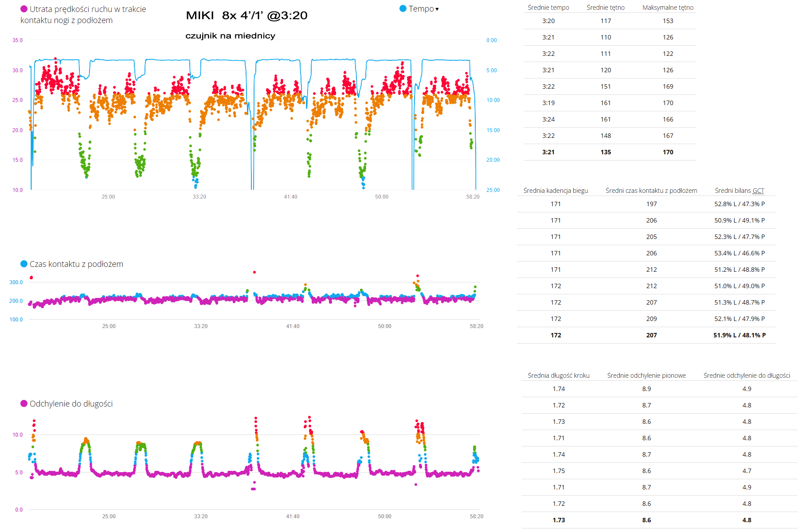Select the Tempo series label
The height and width of the screenshot is (532, 798).
point(421,9)
